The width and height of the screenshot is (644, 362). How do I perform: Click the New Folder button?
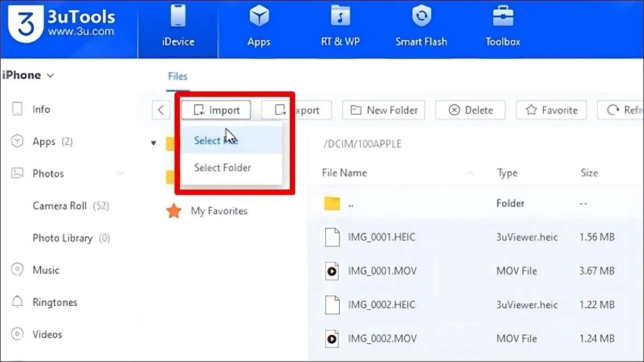[x=384, y=110]
